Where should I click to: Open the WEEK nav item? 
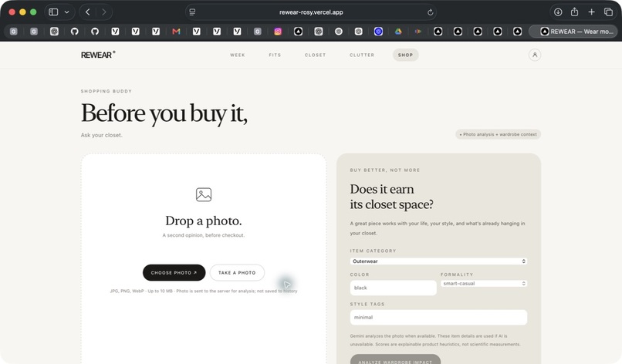[x=238, y=55]
